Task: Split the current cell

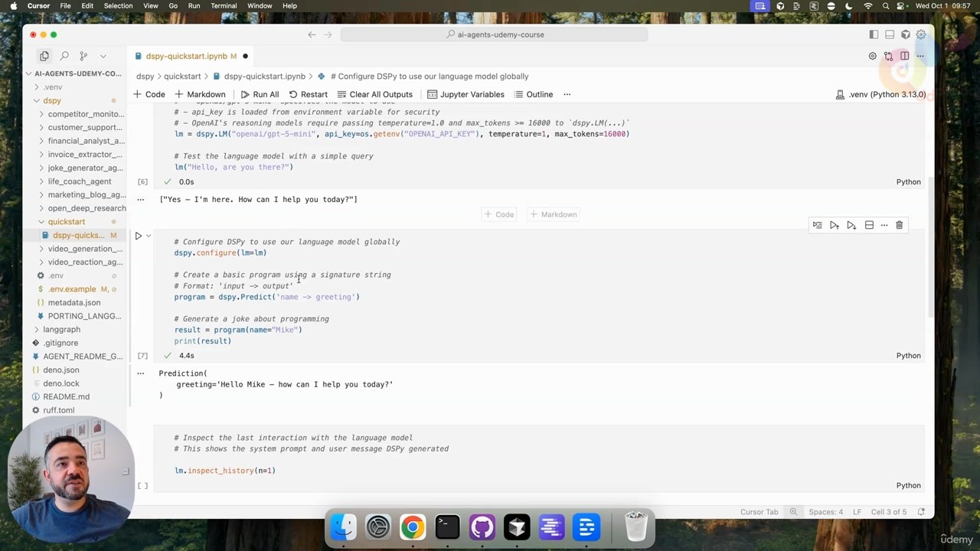Action: click(x=869, y=225)
